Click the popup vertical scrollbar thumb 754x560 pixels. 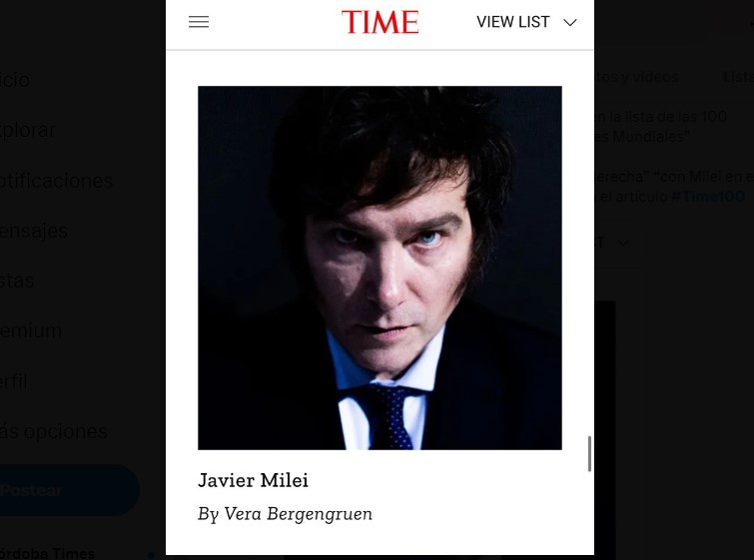pyautogui.click(x=589, y=454)
